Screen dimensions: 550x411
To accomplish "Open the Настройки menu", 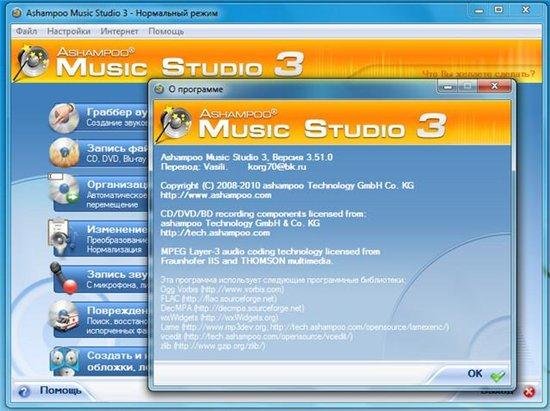I will tap(68, 31).
